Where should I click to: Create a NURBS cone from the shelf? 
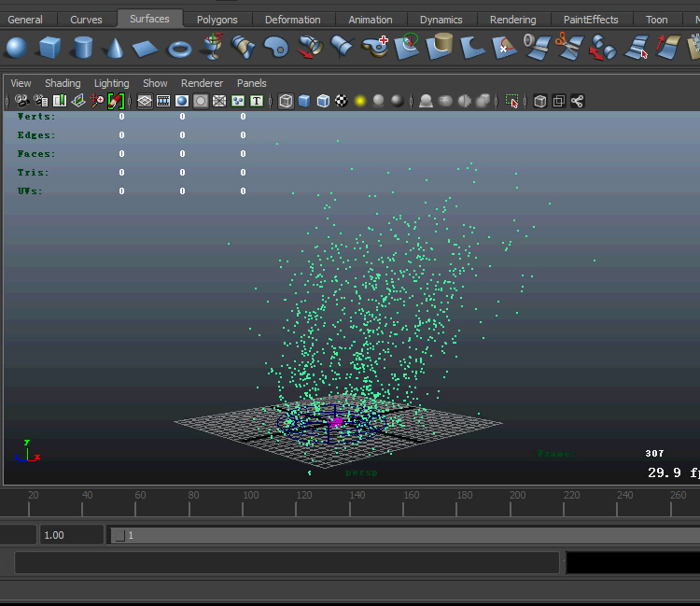point(115,48)
